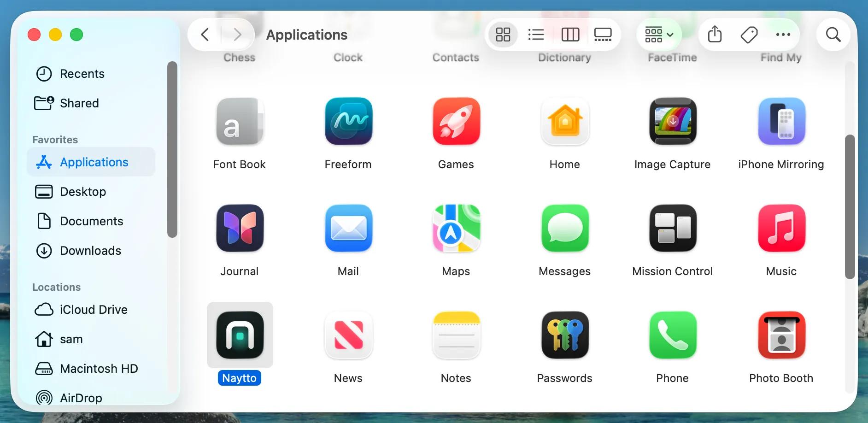Image resolution: width=868 pixels, height=423 pixels.
Task: Open iCloud Drive in the sidebar
Action: (91, 310)
